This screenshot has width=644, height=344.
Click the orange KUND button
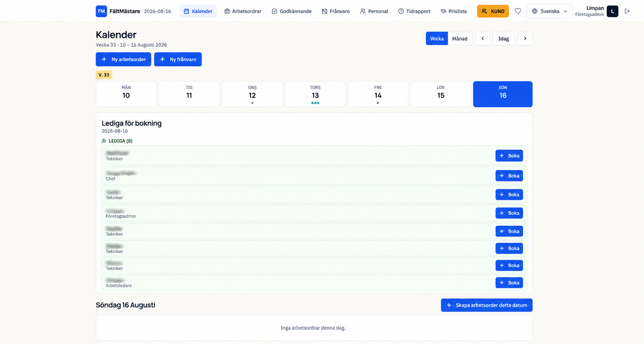493,11
